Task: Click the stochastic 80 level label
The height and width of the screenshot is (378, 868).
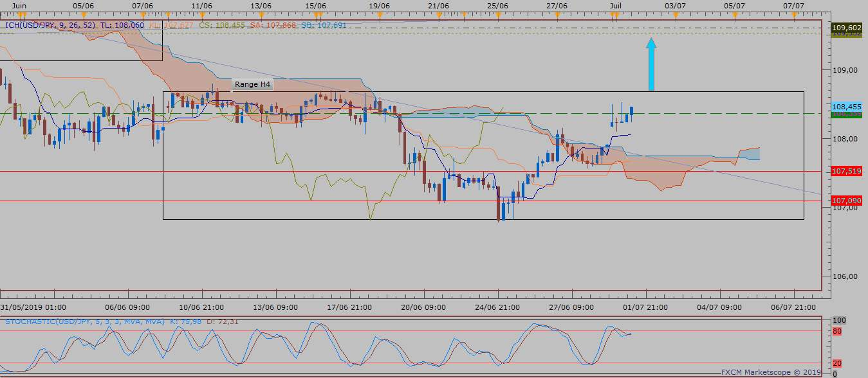Action: pyautogui.click(x=838, y=332)
